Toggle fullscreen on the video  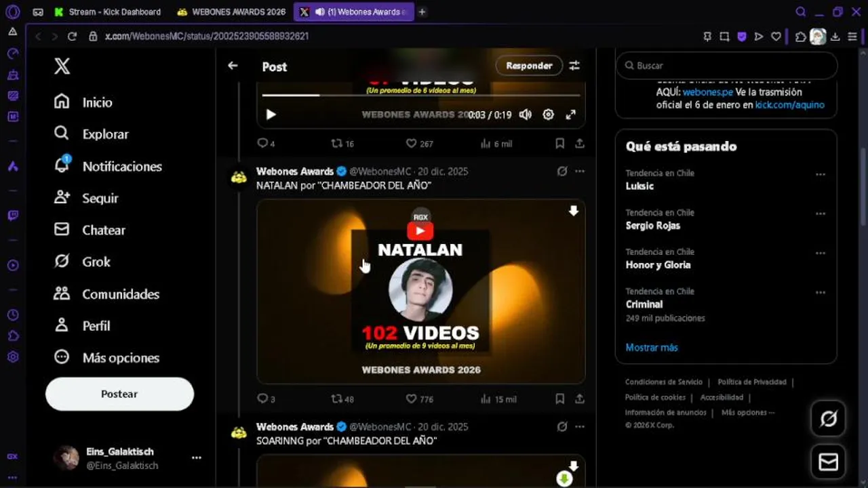click(x=571, y=115)
